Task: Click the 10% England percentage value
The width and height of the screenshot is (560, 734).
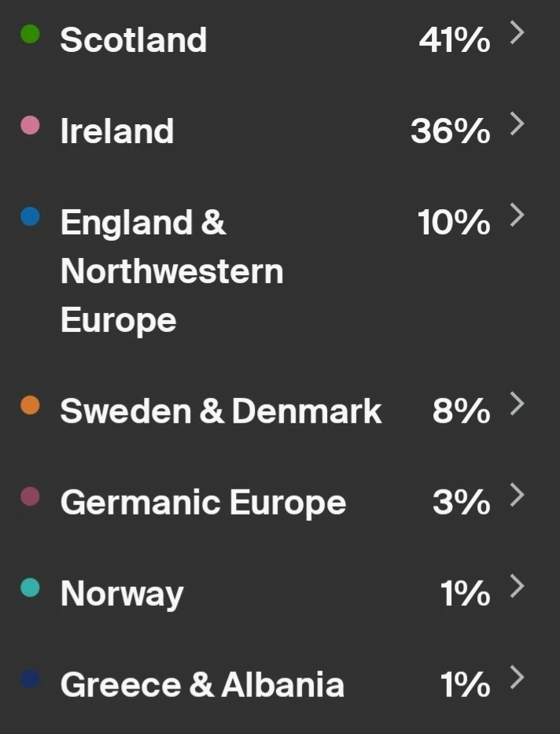Action: (454, 223)
